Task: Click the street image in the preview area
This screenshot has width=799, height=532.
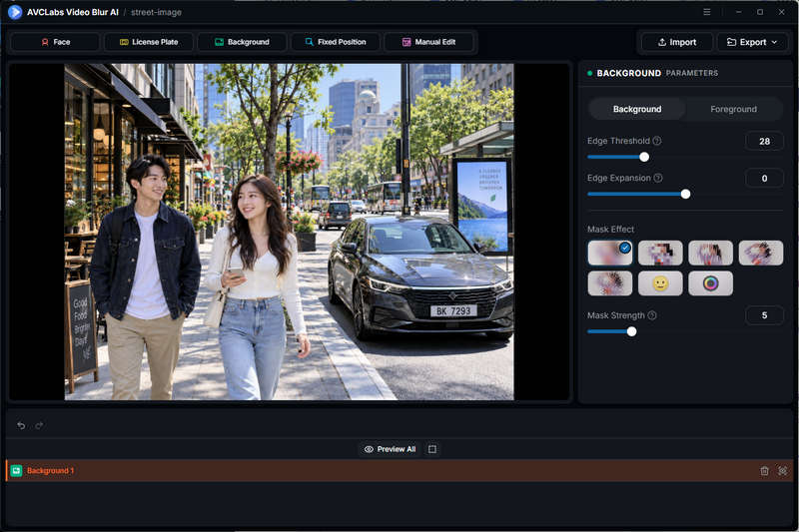Action: pyautogui.click(x=289, y=232)
